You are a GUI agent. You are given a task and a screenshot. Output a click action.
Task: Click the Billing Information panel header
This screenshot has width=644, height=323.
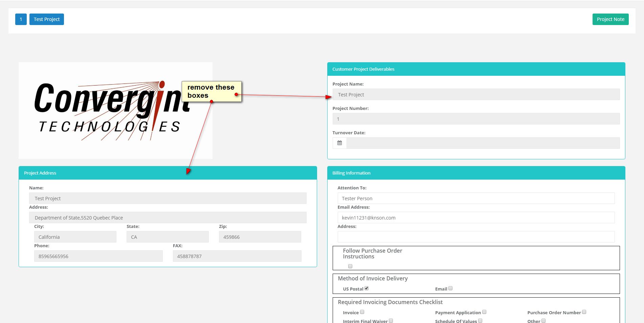476,173
